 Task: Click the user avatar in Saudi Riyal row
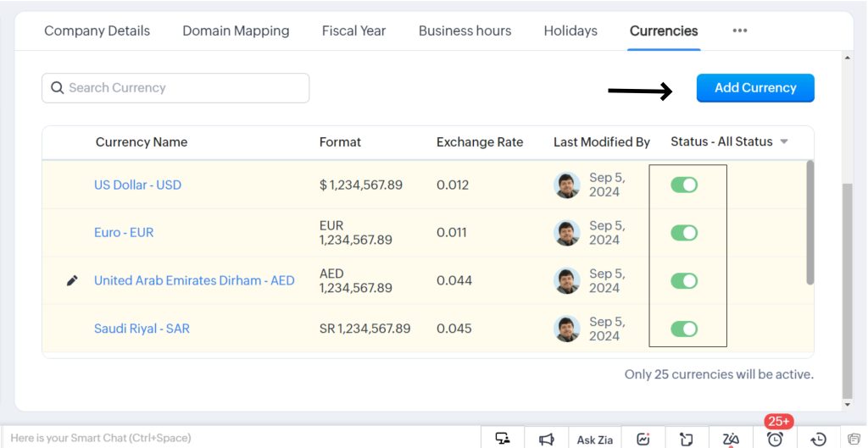click(567, 329)
